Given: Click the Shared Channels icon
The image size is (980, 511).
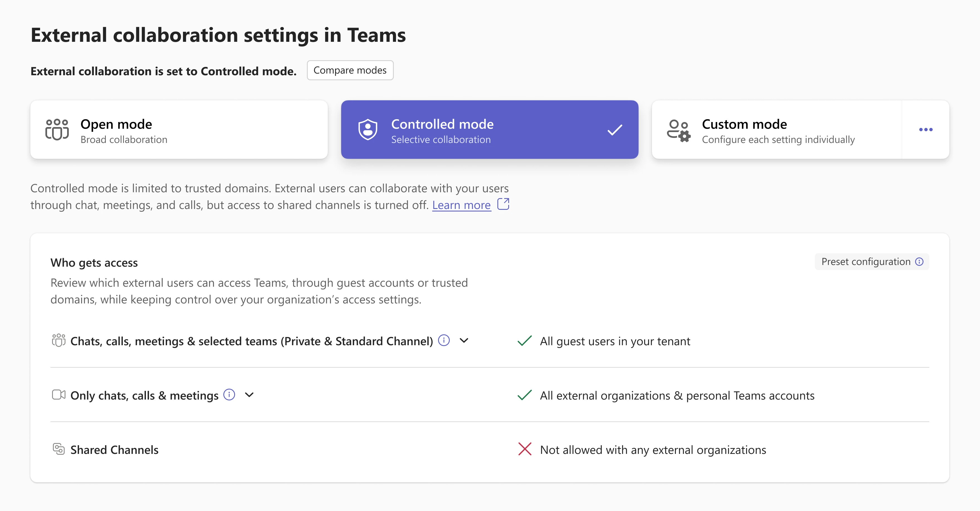Looking at the screenshot, I should tap(58, 449).
